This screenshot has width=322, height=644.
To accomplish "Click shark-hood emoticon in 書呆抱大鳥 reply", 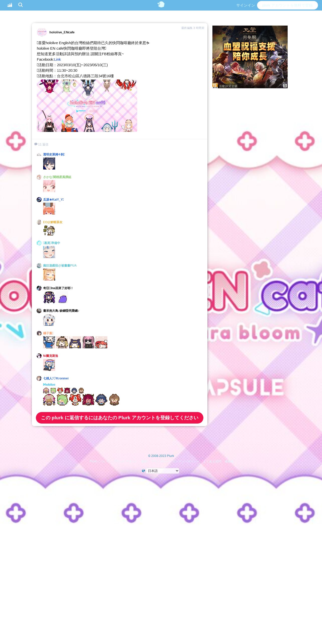I will (49, 320).
